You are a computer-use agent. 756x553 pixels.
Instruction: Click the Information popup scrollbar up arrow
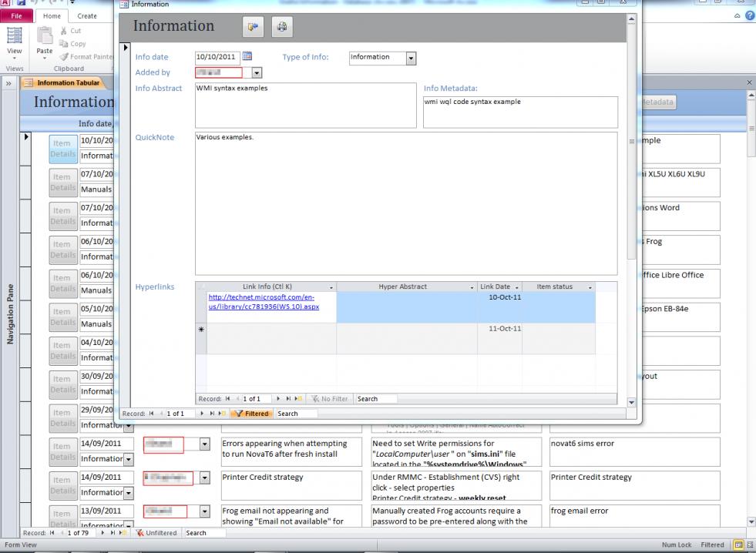coord(631,18)
